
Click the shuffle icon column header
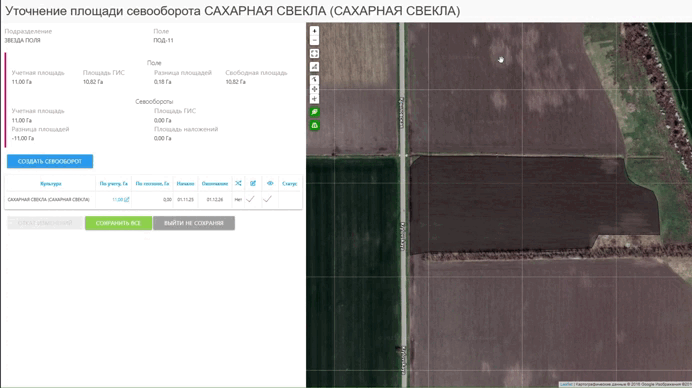pyautogui.click(x=238, y=183)
